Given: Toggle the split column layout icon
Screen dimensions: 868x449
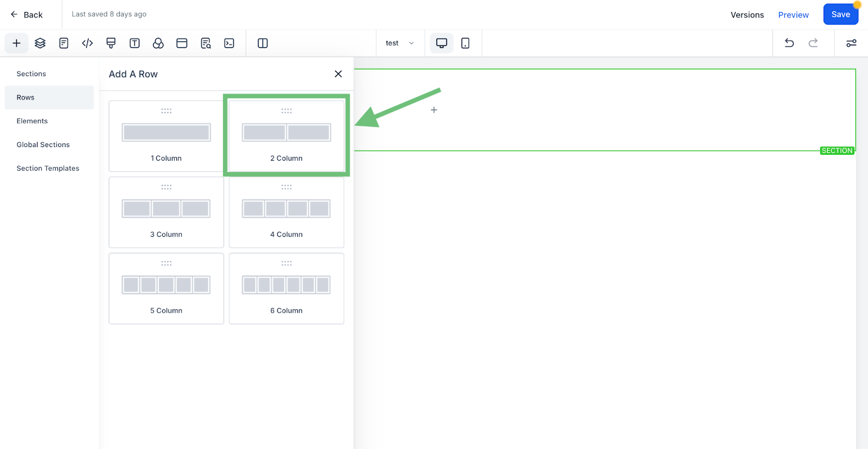Looking at the screenshot, I should pyautogui.click(x=263, y=43).
